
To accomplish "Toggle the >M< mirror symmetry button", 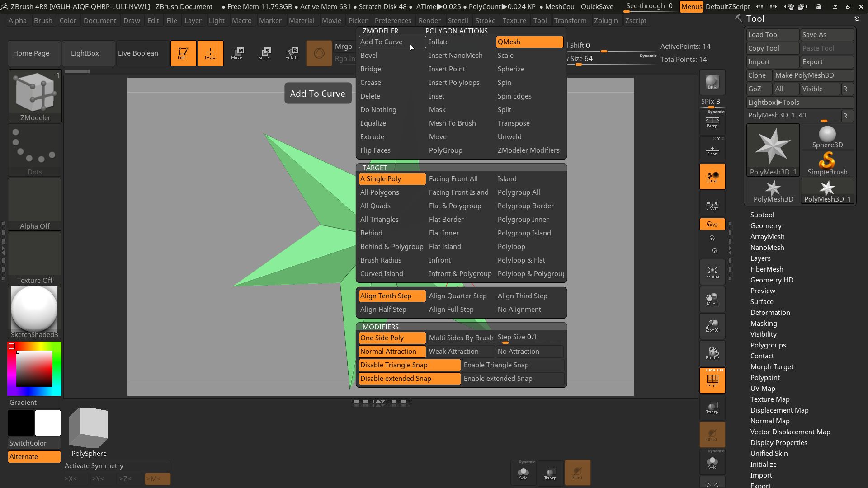I will (x=157, y=479).
